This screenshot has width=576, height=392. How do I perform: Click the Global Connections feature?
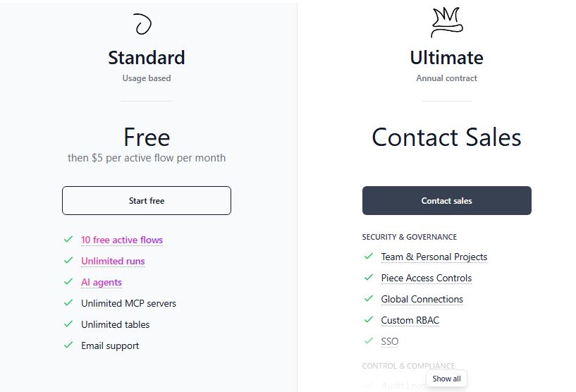pos(422,299)
